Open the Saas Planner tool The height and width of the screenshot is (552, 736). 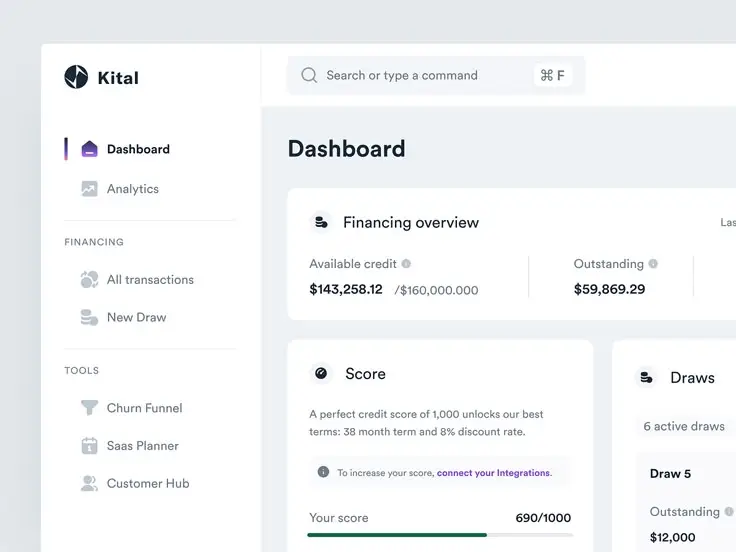[x=130, y=445]
